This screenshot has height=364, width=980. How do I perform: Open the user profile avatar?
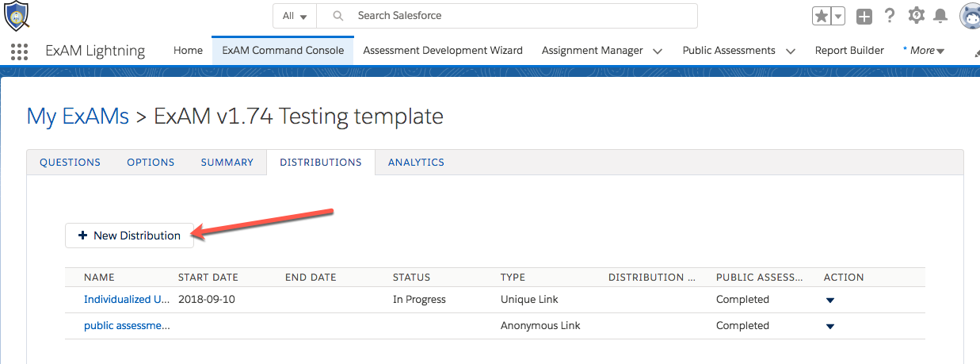coord(970,16)
